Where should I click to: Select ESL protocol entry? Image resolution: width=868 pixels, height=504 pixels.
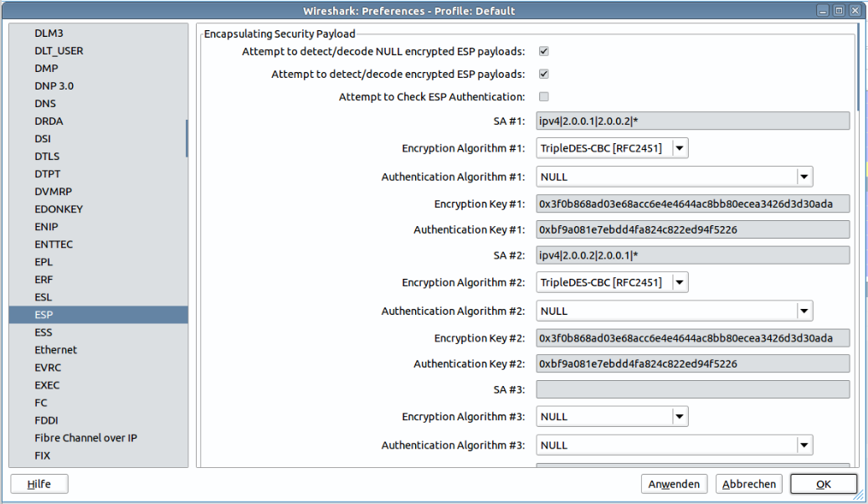point(98,297)
